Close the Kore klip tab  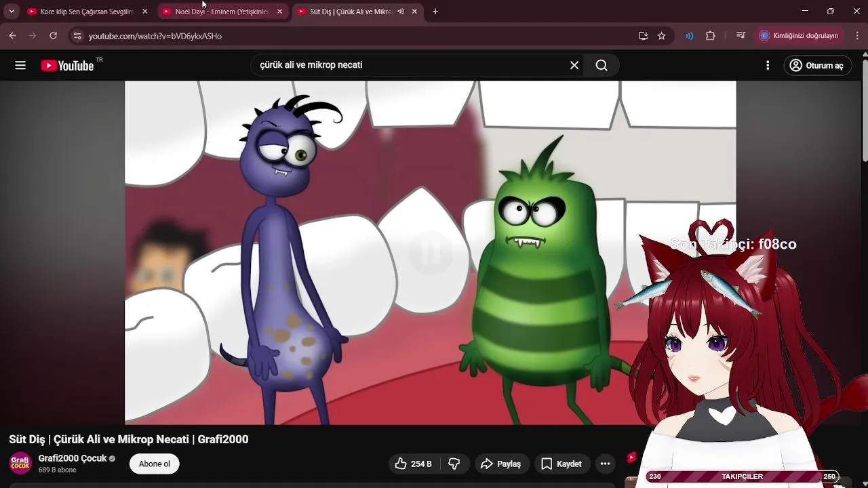[x=144, y=12]
